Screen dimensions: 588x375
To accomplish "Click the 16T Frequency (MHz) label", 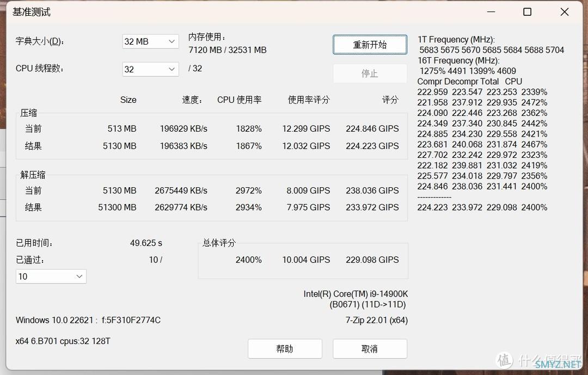I will 458,60.
